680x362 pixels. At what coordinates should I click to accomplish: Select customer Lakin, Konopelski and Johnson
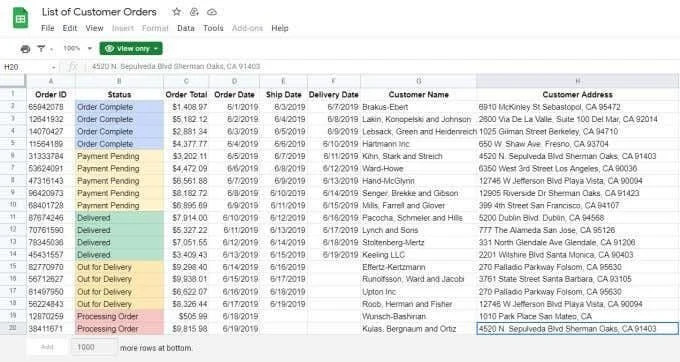click(418, 119)
